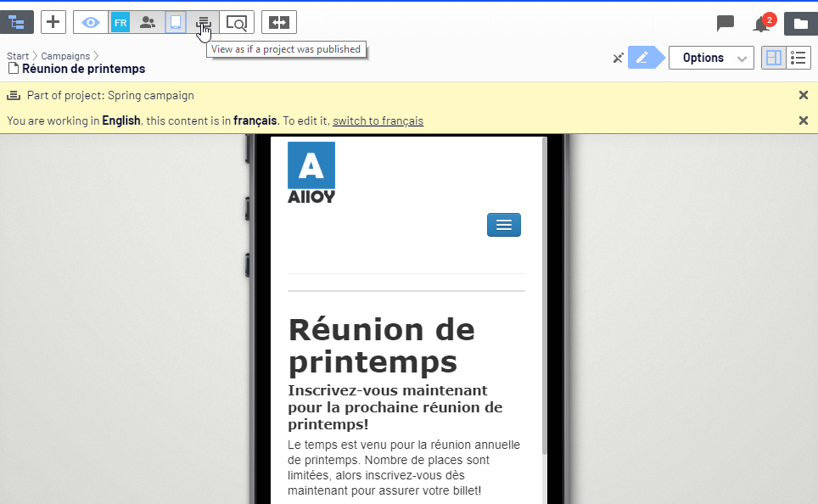Open the assets pane folder icon
The height and width of the screenshot is (504, 818).
799,24
